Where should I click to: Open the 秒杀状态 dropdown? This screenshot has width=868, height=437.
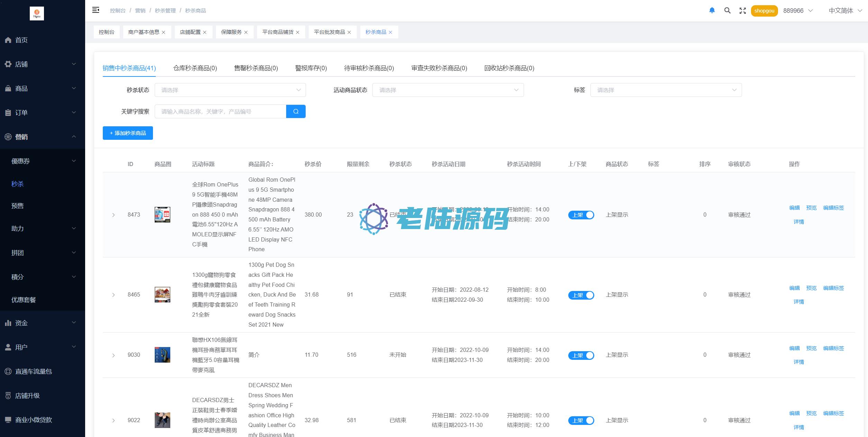coord(230,90)
